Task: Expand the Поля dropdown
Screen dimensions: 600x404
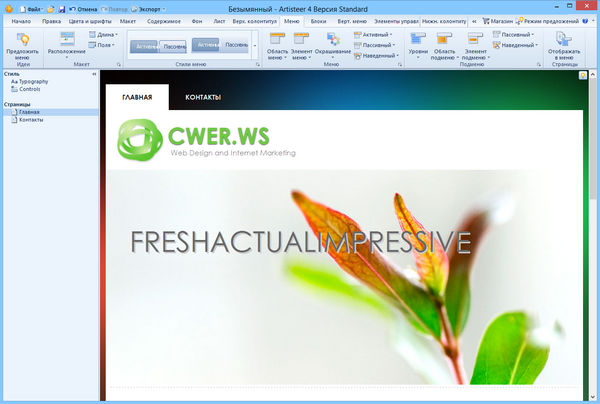Action: point(104,44)
